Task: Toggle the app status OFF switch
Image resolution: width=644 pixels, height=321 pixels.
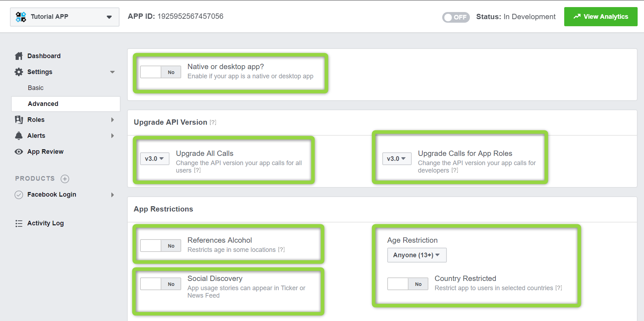Action: click(x=456, y=17)
